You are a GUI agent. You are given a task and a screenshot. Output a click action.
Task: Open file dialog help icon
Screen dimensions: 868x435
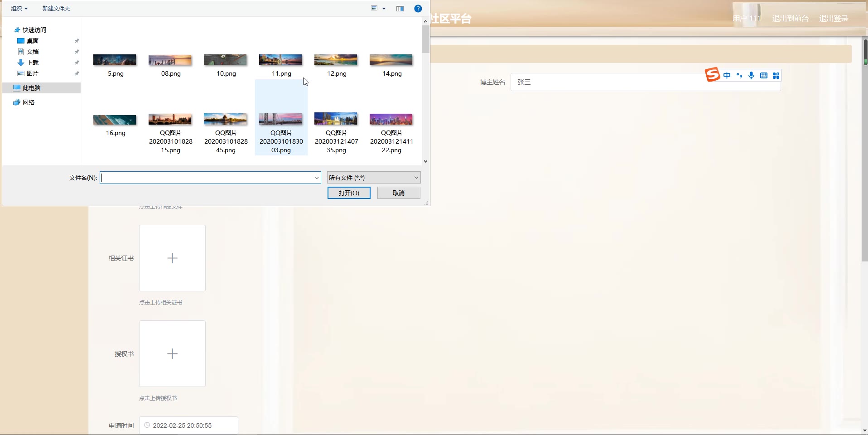[418, 9]
